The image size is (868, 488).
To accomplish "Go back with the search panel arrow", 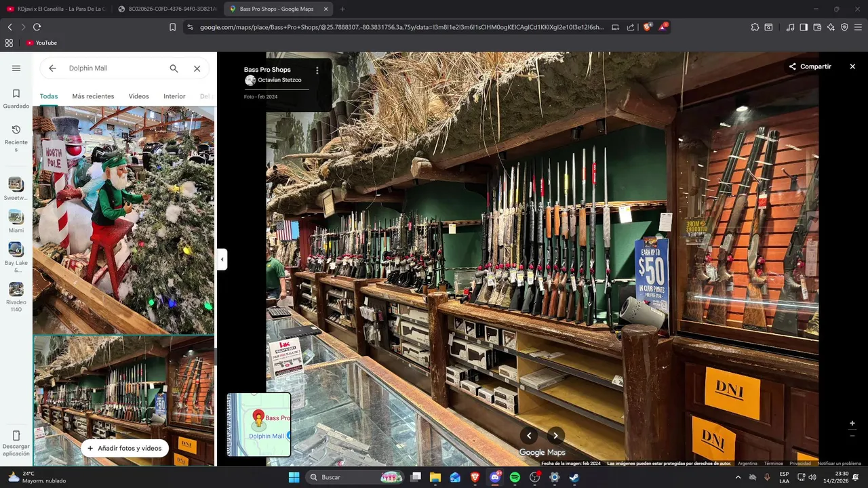I will click(52, 68).
